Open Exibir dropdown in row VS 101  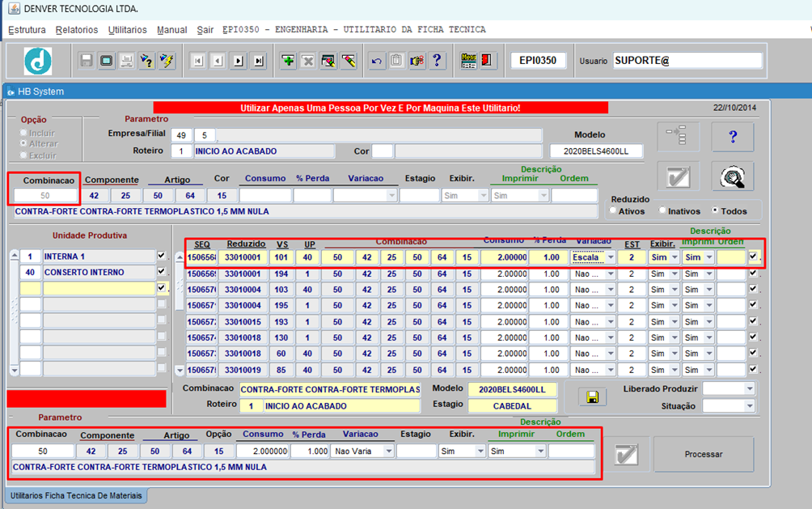point(675,257)
